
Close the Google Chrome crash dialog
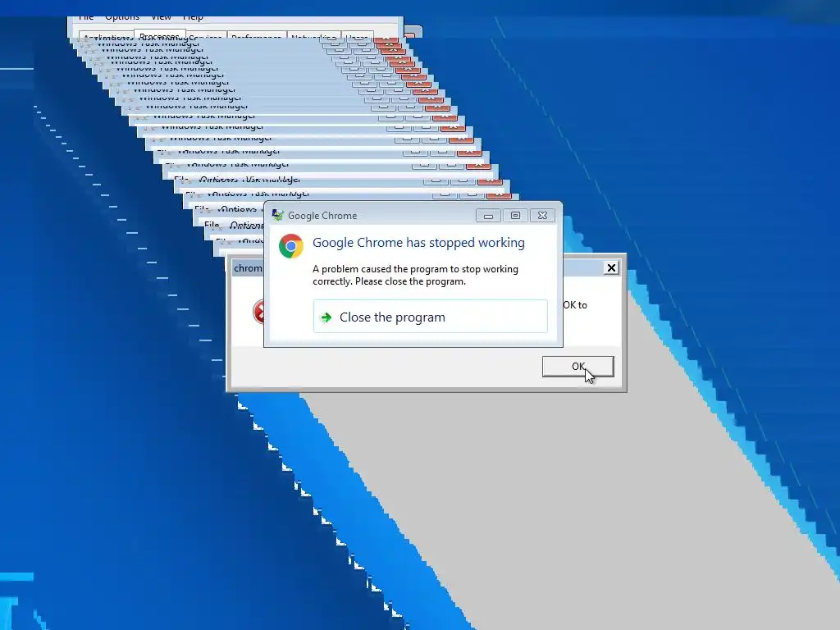(x=542, y=216)
